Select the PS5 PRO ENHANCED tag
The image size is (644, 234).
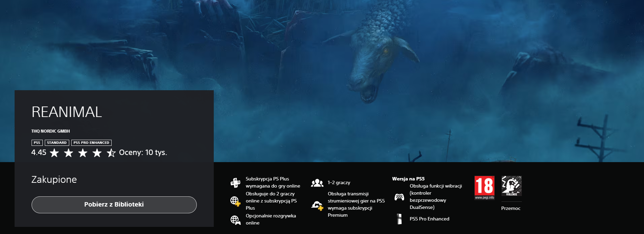(91, 143)
